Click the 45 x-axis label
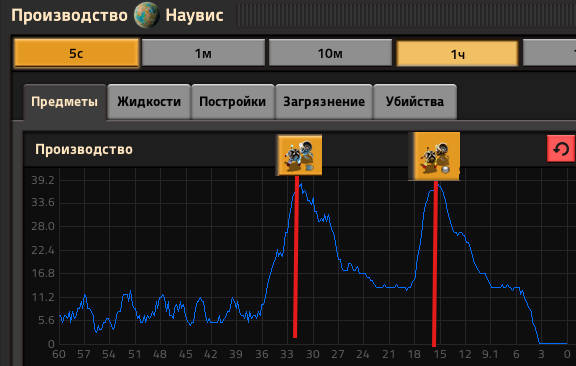This screenshot has height=366, width=576. [x=186, y=354]
